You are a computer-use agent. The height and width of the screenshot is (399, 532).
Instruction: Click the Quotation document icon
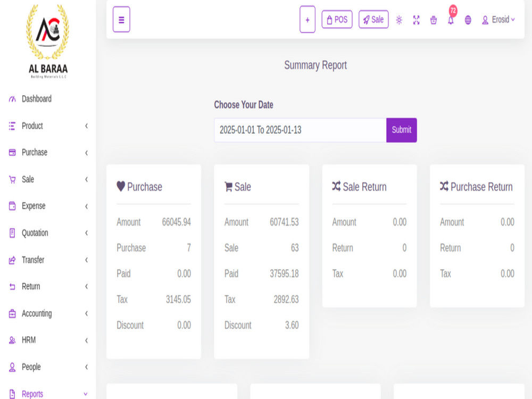coord(12,233)
